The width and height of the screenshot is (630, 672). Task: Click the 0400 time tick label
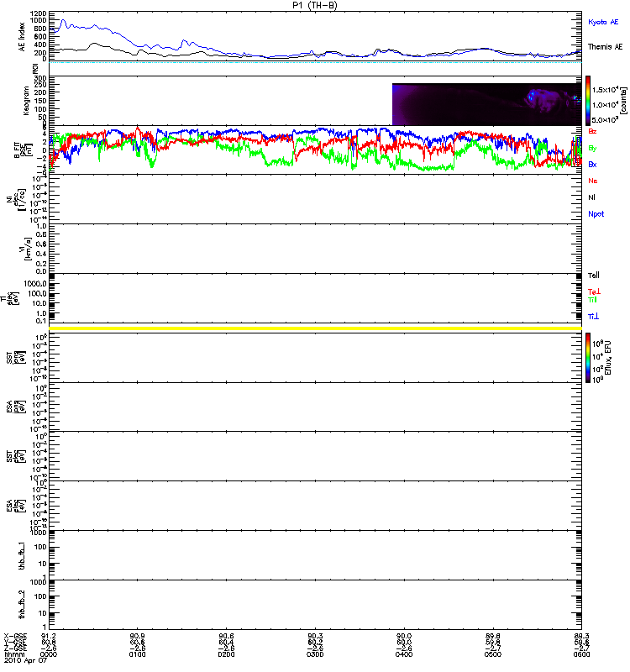pos(404,654)
